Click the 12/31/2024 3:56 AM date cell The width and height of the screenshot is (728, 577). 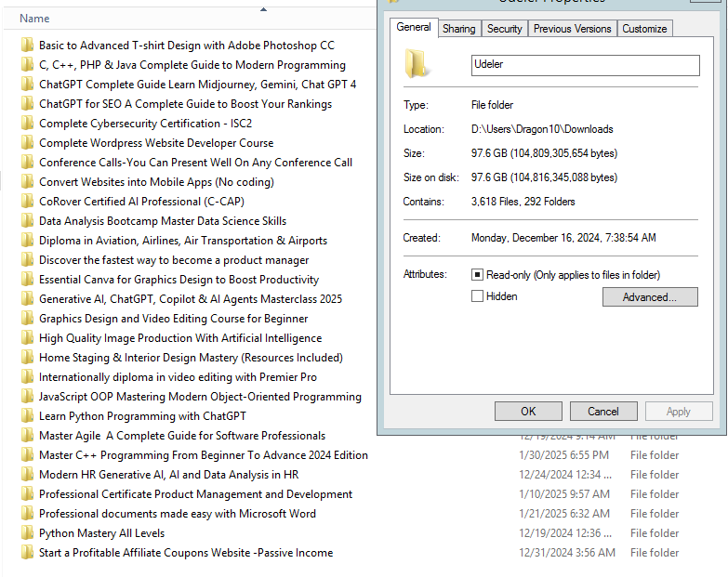point(567,553)
